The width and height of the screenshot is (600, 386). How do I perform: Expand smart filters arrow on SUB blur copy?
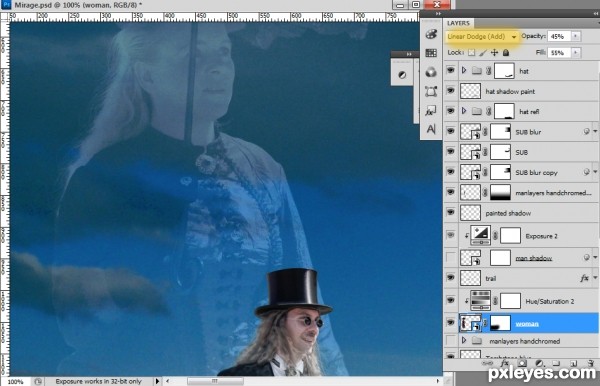point(595,172)
